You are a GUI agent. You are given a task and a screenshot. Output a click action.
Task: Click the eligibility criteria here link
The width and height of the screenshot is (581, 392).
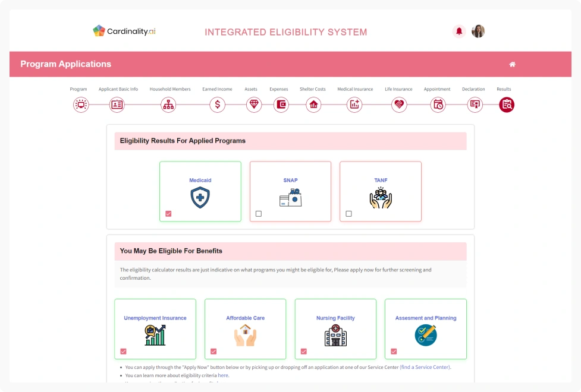click(x=222, y=375)
